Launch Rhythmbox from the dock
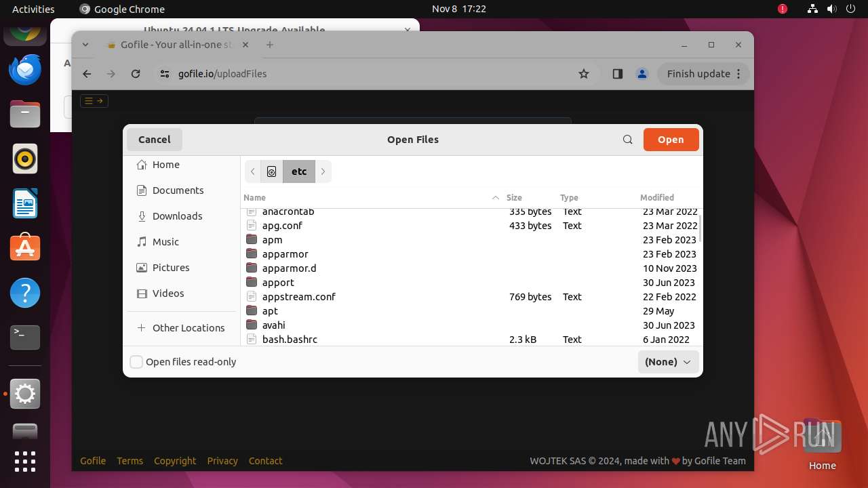This screenshot has height=488, width=868. pos(25,159)
